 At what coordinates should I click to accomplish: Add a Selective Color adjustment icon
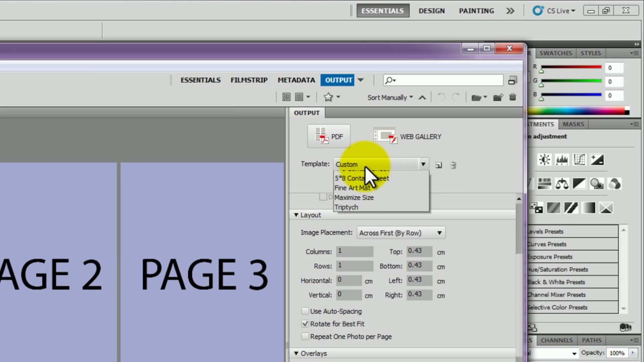(x=606, y=208)
